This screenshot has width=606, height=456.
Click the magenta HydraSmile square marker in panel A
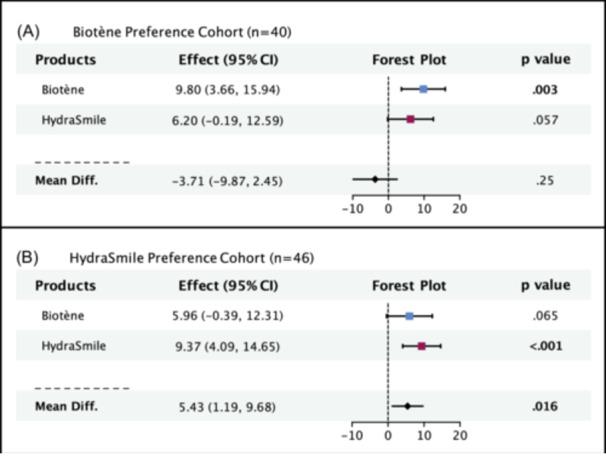coord(410,119)
